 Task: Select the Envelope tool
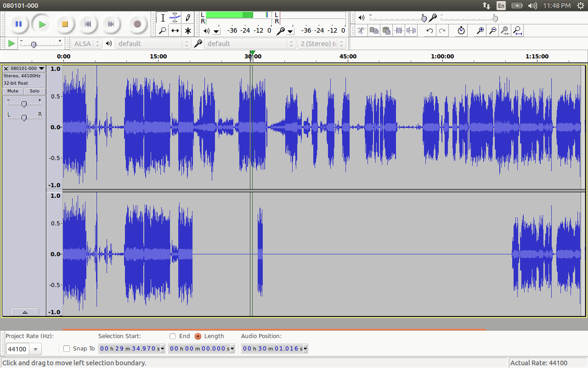(175, 18)
